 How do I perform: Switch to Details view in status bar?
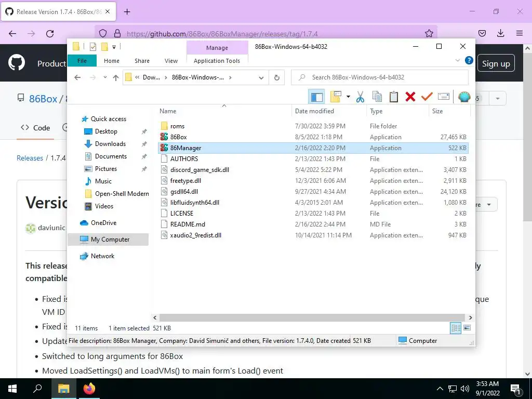point(456,328)
